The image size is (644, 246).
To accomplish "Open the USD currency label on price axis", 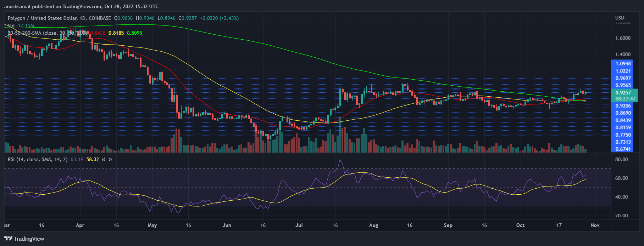I will 620,18.
